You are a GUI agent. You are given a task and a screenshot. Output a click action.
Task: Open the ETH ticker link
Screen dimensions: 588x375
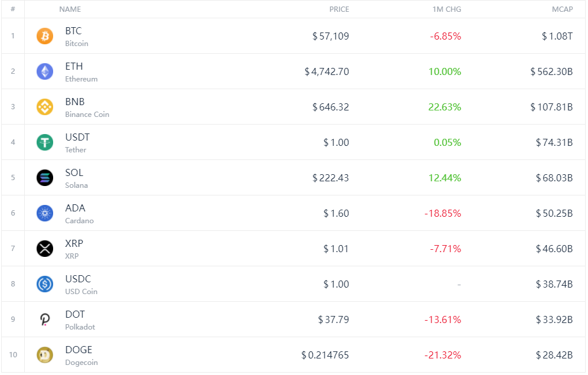click(74, 66)
